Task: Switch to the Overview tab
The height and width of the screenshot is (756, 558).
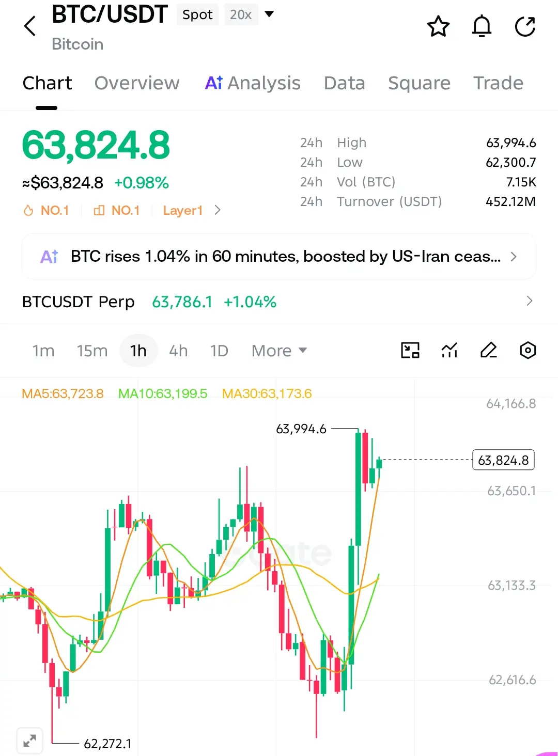Action: click(x=137, y=83)
